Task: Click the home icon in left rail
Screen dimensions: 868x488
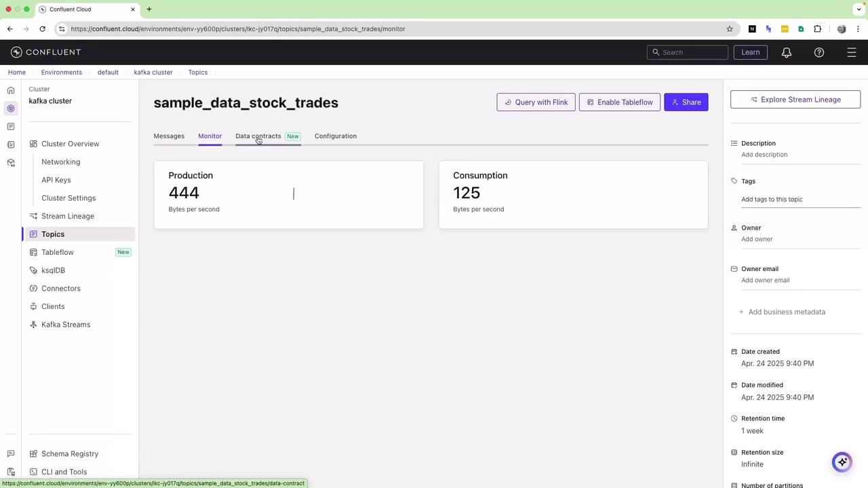Action: pyautogui.click(x=11, y=90)
